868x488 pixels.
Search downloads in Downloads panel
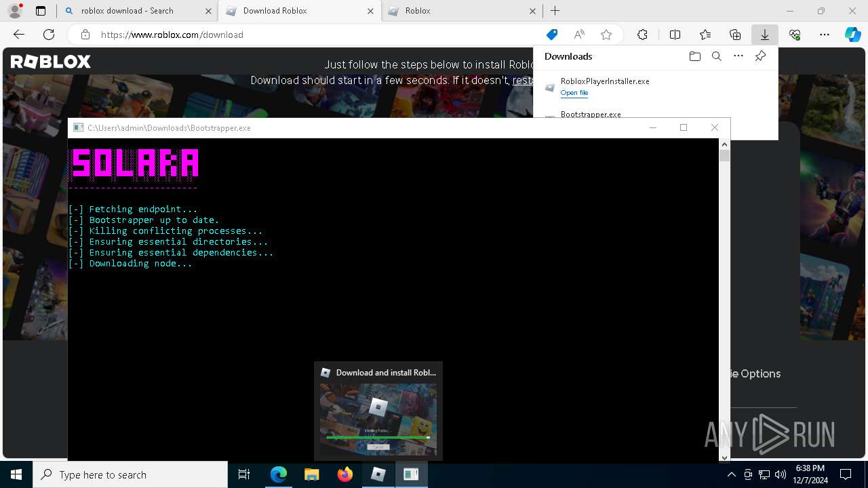click(716, 56)
